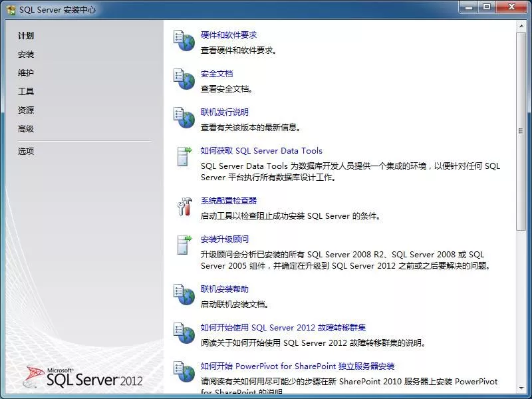
Task: Click the text 查看安全文档。
Action: [x=227, y=89]
